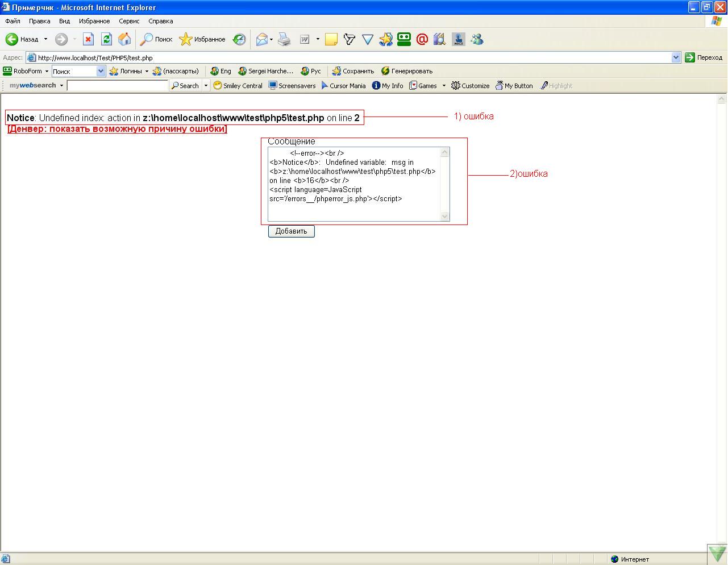Select the Sergei Harche... passcard
This screenshot has width=728, height=565.
(x=266, y=71)
